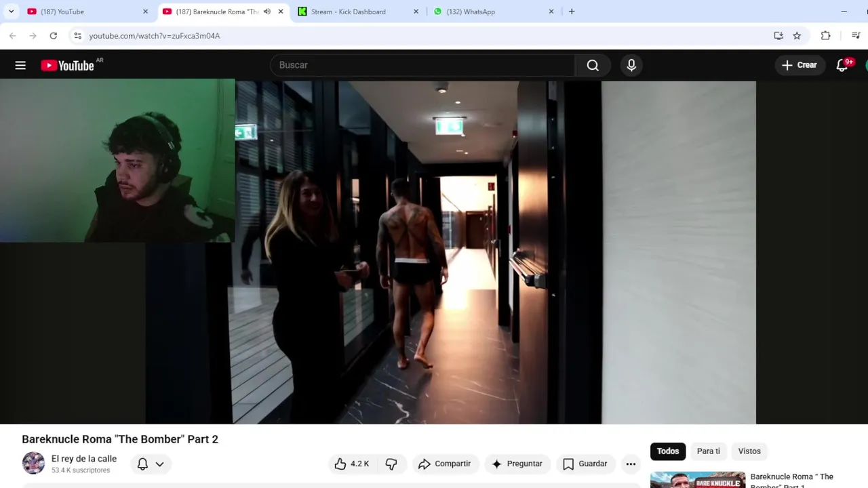The image size is (868, 488).
Task: Open the Preguntar AI assistant
Action: (x=517, y=464)
